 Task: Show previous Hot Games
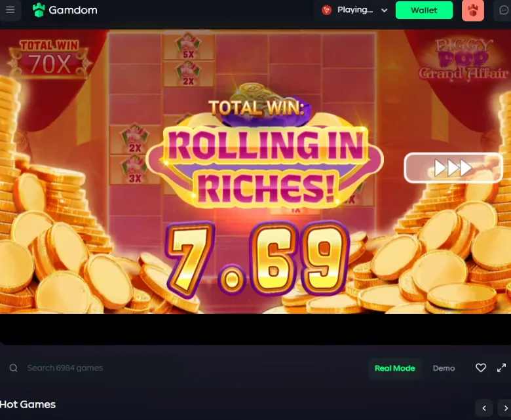point(484,408)
